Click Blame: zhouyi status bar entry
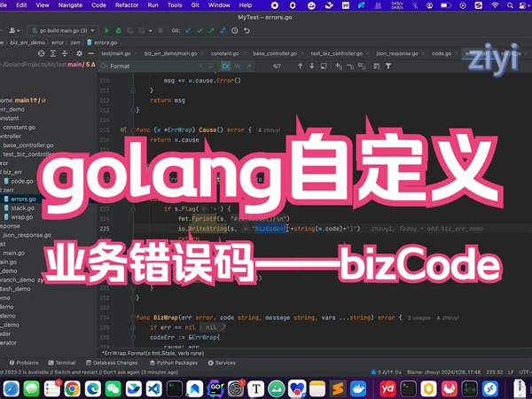 click(x=443, y=372)
